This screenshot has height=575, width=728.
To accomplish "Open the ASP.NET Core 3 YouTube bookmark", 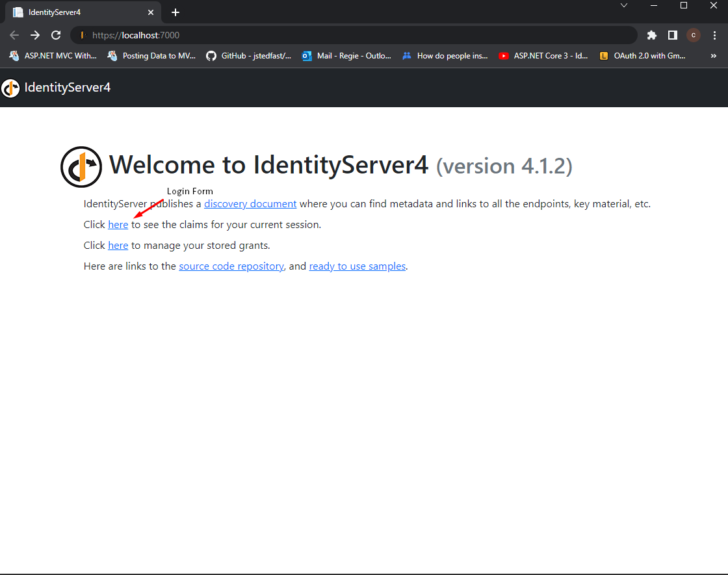I will (543, 56).
